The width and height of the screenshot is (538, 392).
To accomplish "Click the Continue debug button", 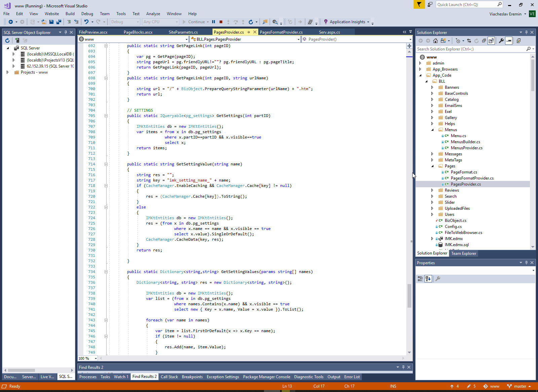I will click(x=194, y=22).
